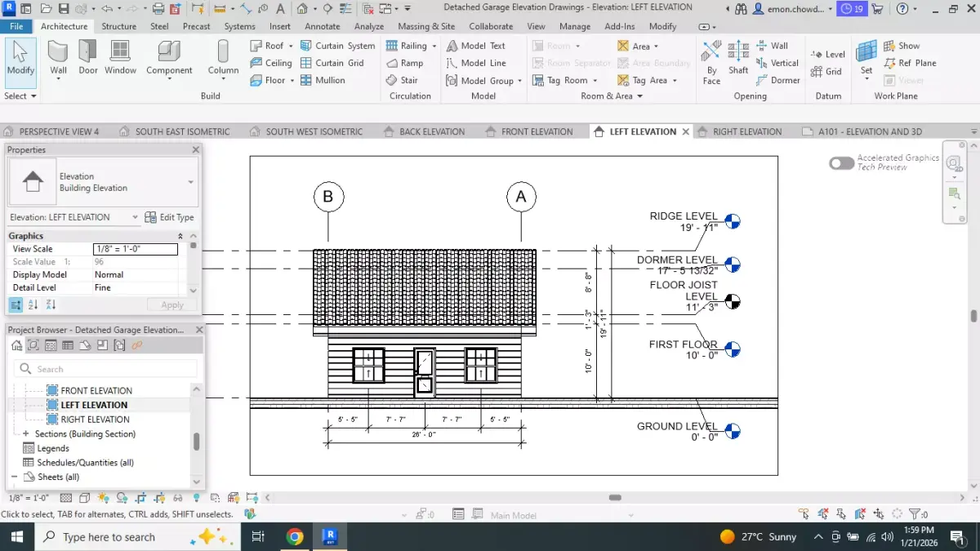Click the horizontal scrollbar of the drawing area
980x551 pixels.
[615, 497]
